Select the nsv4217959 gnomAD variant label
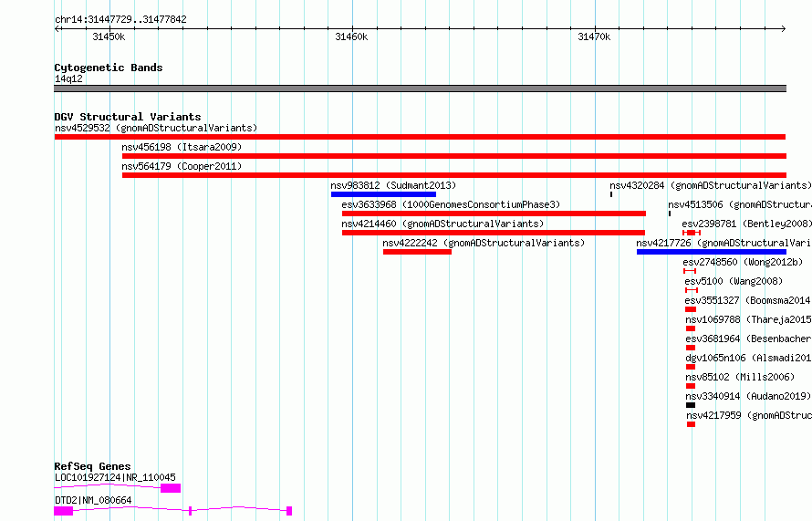This screenshot has height=521, width=812. [x=749, y=415]
